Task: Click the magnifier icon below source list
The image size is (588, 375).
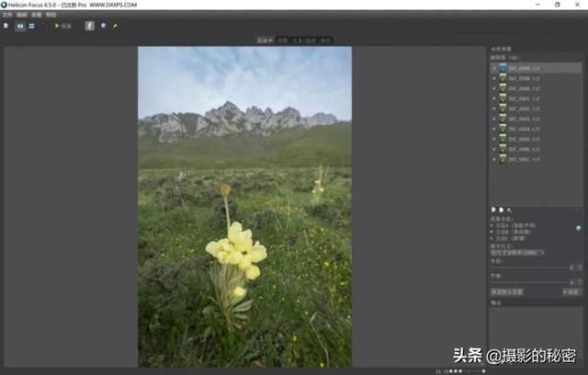Action: [509, 210]
